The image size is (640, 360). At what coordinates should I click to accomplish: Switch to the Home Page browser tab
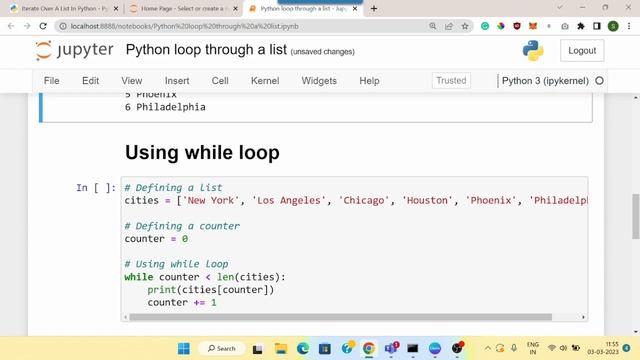point(182,9)
